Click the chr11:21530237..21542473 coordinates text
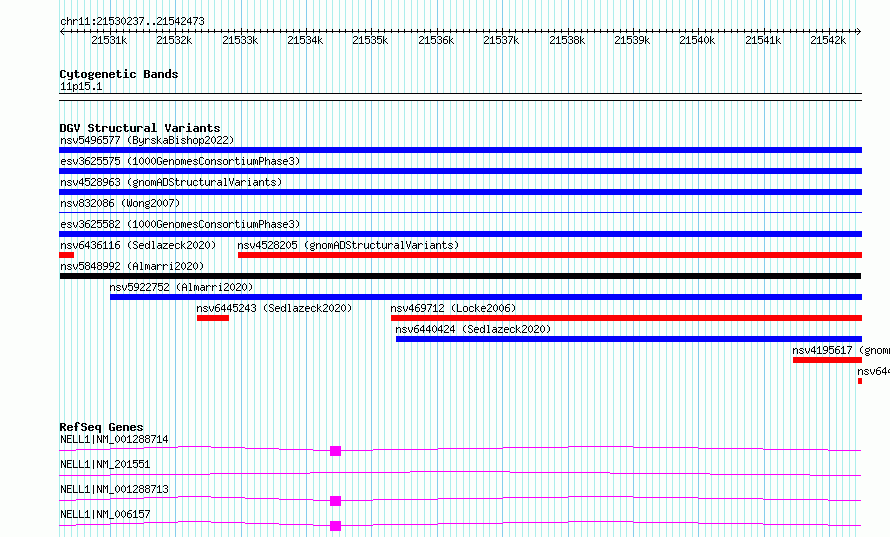Screen dimensions: 890x537 pyautogui.click(x=132, y=21)
